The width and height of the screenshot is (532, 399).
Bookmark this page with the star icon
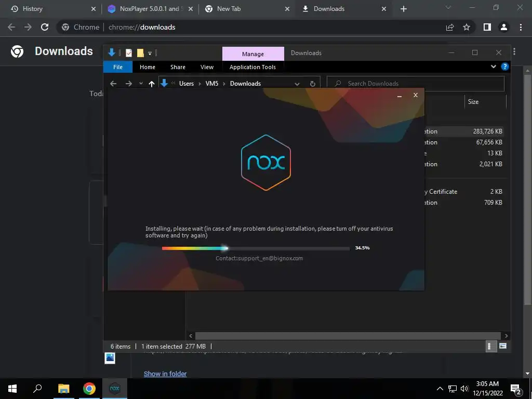pyautogui.click(x=467, y=27)
